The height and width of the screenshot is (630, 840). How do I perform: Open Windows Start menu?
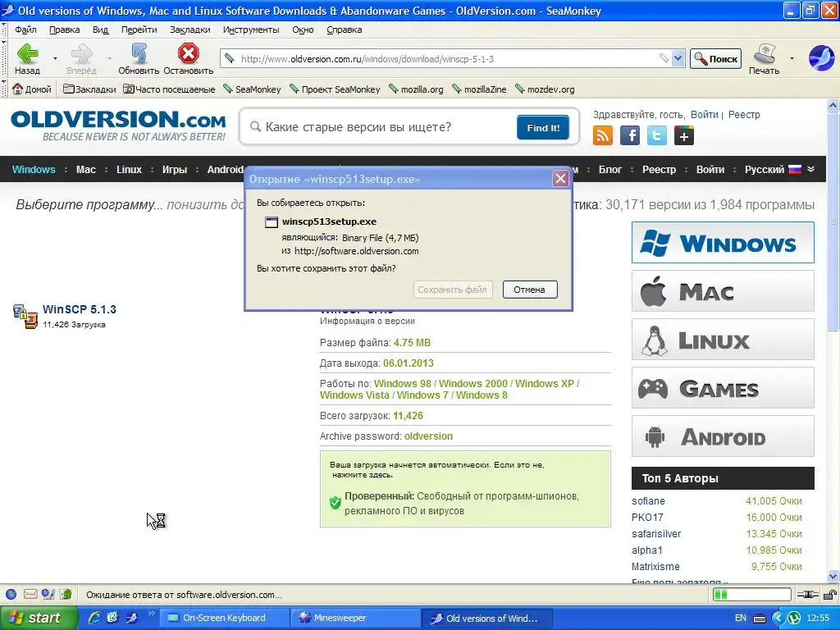[38, 618]
